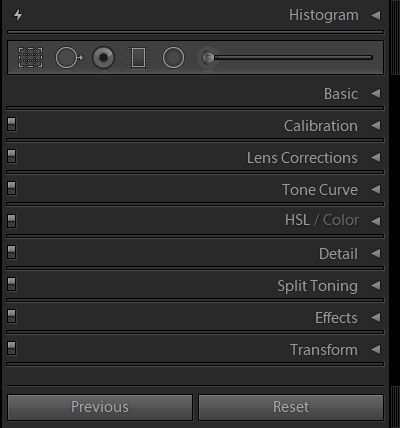Screen dimensions: 400x428
Task: Toggle the Calibration panel switch
Action: coord(12,124)
